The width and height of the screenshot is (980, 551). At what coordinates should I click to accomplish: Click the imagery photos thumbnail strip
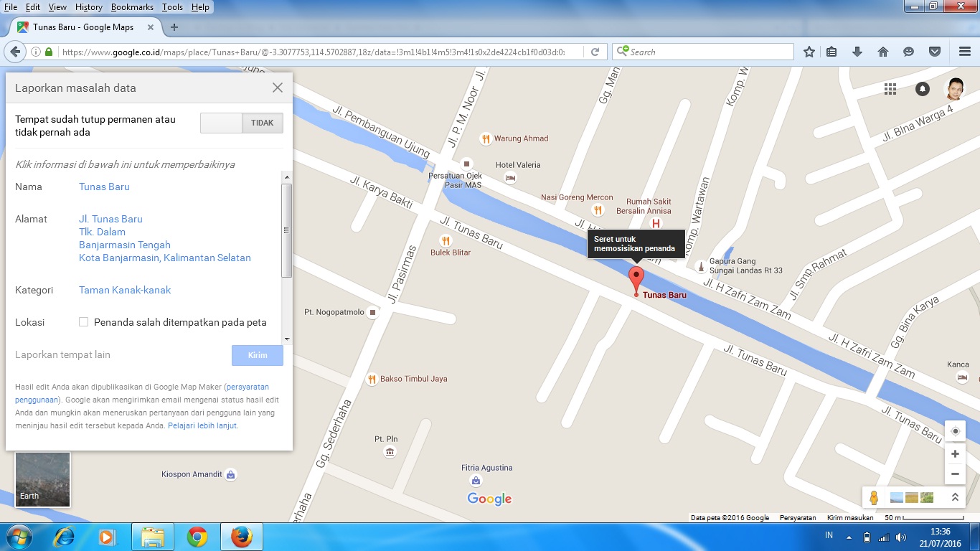[912, 497]
